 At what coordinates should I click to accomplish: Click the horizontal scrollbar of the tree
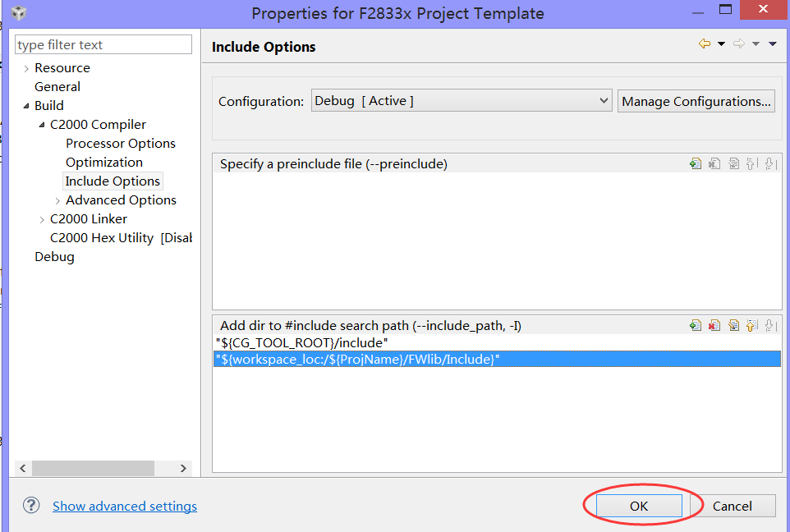[93, 468]
